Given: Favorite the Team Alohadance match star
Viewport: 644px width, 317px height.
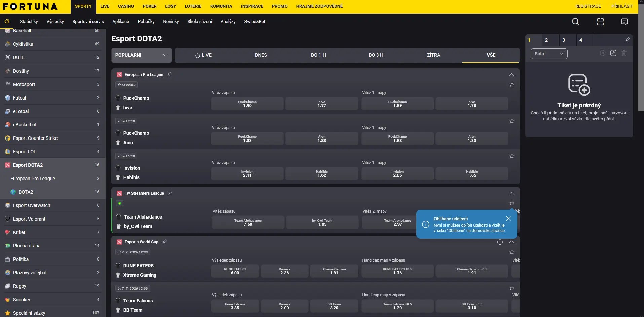Looking at the screenshot, I should 512,203.
